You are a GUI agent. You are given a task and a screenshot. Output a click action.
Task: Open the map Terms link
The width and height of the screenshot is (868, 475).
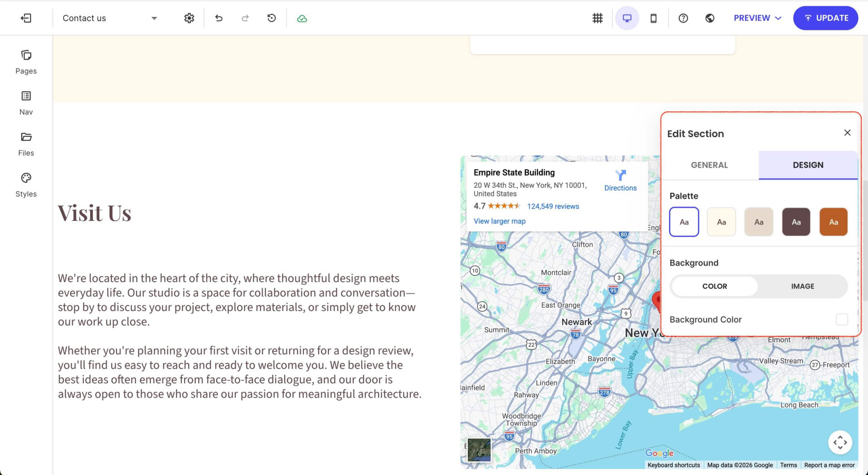pos(788,465)
